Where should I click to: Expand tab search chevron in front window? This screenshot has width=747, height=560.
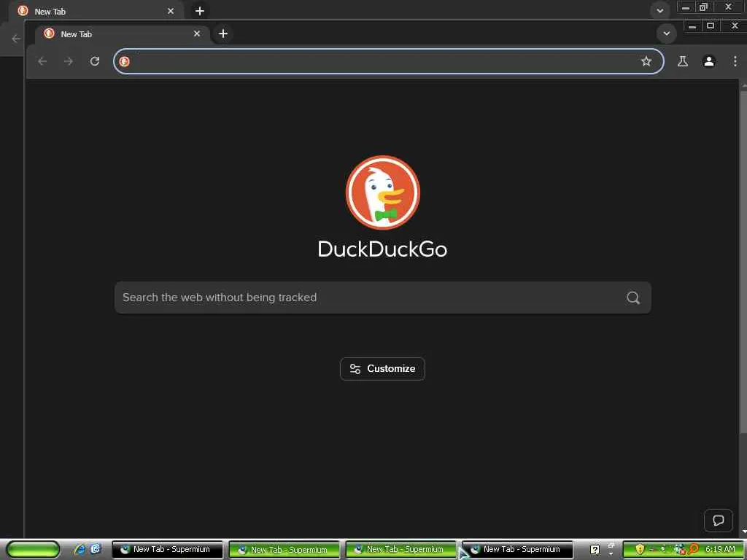(x=667, y=34)
